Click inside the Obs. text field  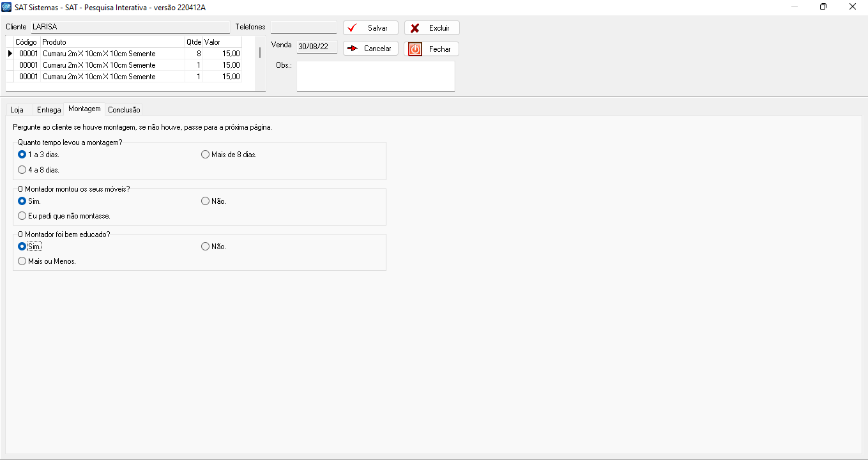pos(376,77)
